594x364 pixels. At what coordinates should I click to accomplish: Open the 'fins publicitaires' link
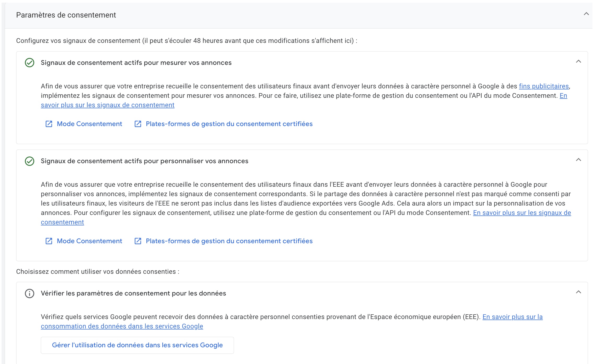[x=544, y=86]
